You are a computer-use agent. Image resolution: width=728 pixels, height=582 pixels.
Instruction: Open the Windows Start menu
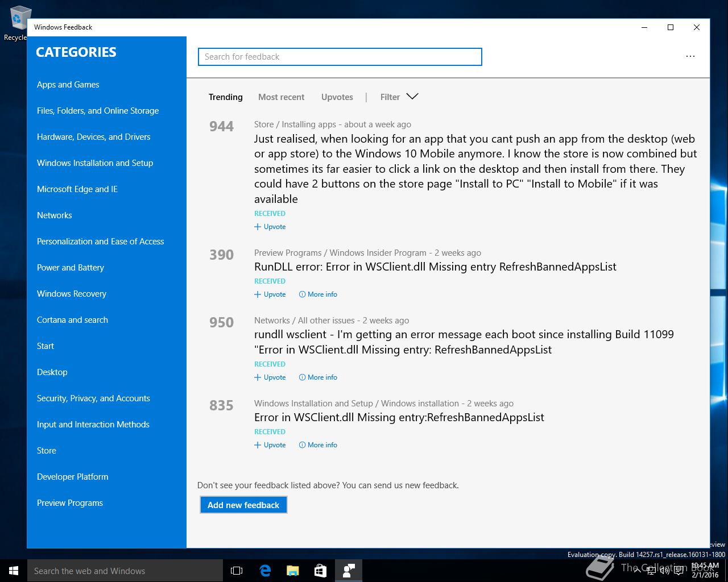tap(14, 571)
